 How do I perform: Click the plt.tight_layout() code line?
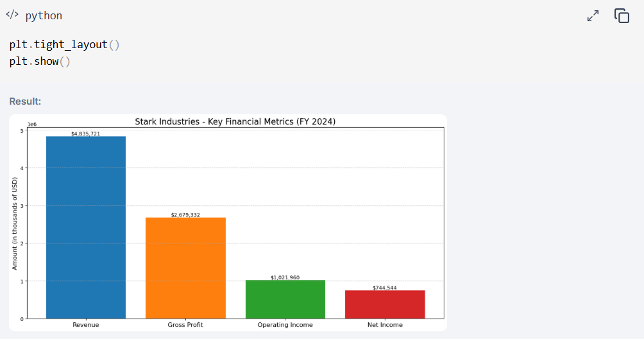point(64,45)
